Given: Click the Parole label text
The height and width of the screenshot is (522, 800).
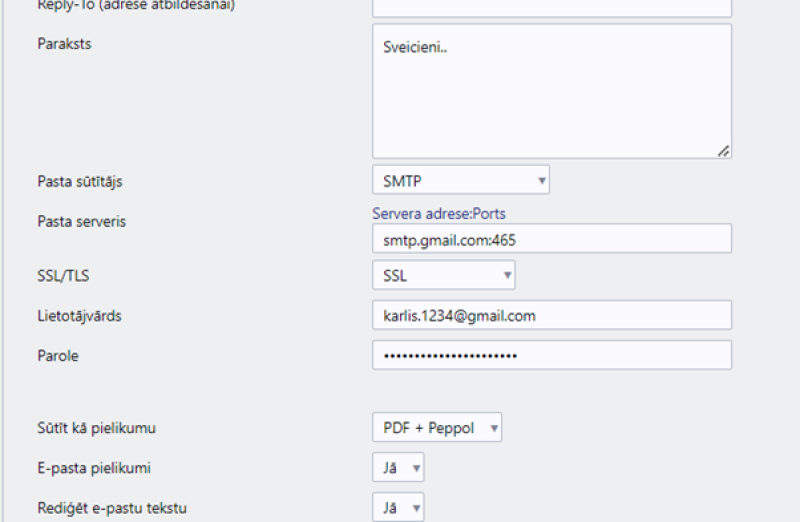Looking at the screenshot, I should coord(57,355).
